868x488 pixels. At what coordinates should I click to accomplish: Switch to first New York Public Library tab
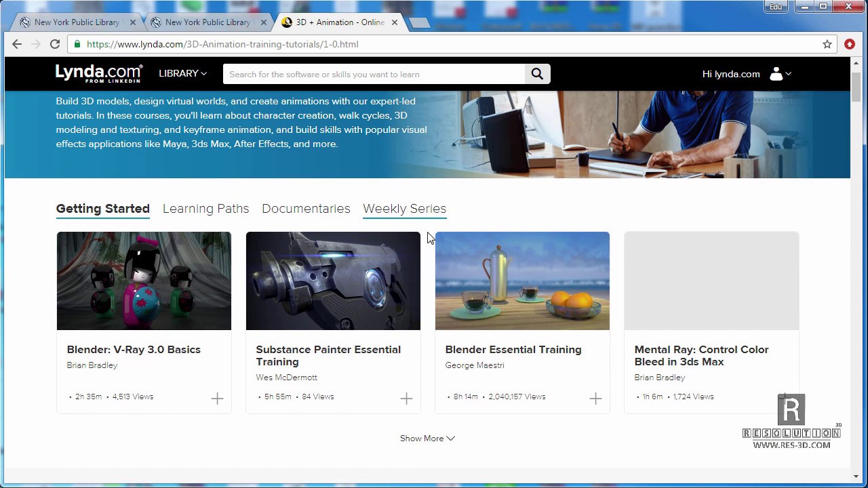[77, 22]
